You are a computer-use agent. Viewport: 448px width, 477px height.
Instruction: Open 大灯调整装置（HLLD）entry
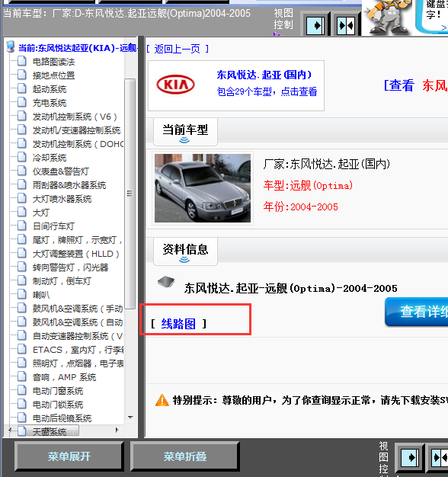(x=76, y=254)
